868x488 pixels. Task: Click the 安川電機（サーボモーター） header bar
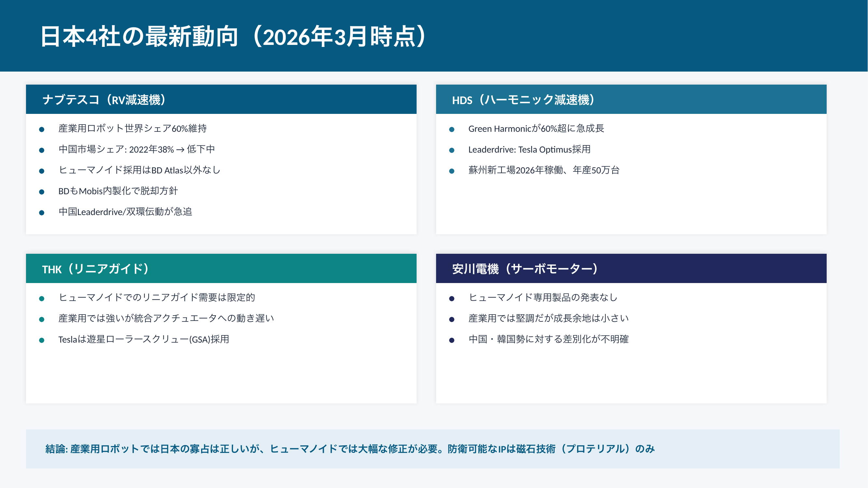tap(631, 268)
